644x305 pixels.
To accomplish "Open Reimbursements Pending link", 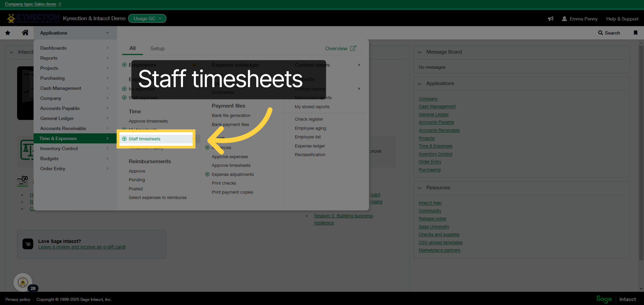I will (137, 180).
